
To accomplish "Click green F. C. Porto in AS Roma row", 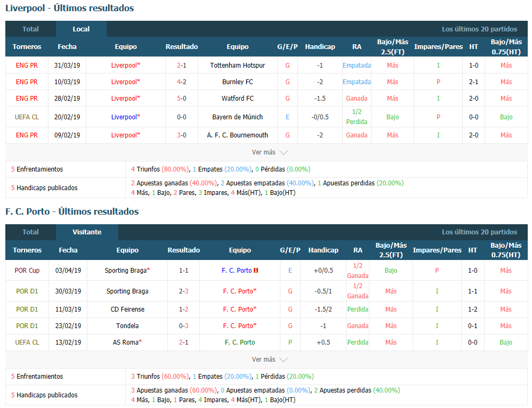I will coord(240,342).
